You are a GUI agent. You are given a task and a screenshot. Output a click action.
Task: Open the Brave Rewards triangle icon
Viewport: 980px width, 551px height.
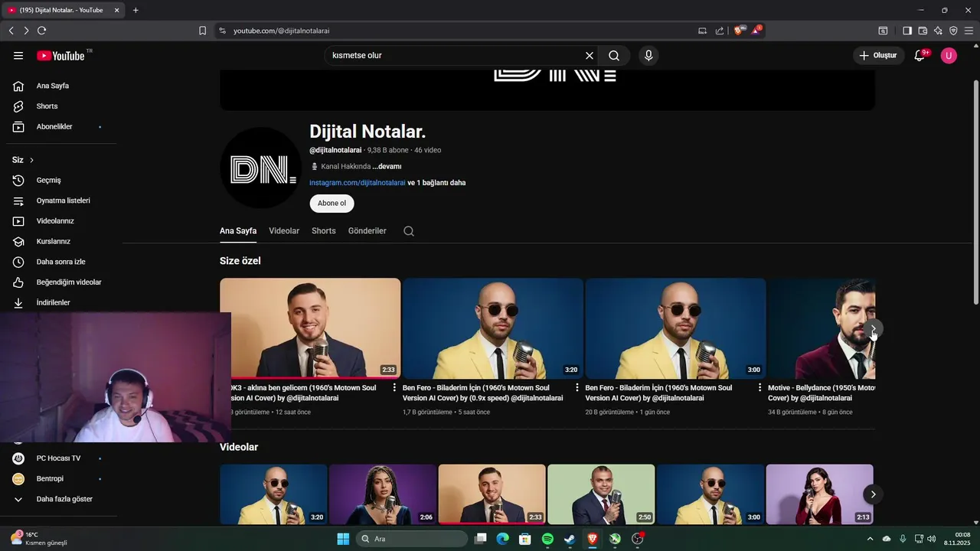pos(756,31)
